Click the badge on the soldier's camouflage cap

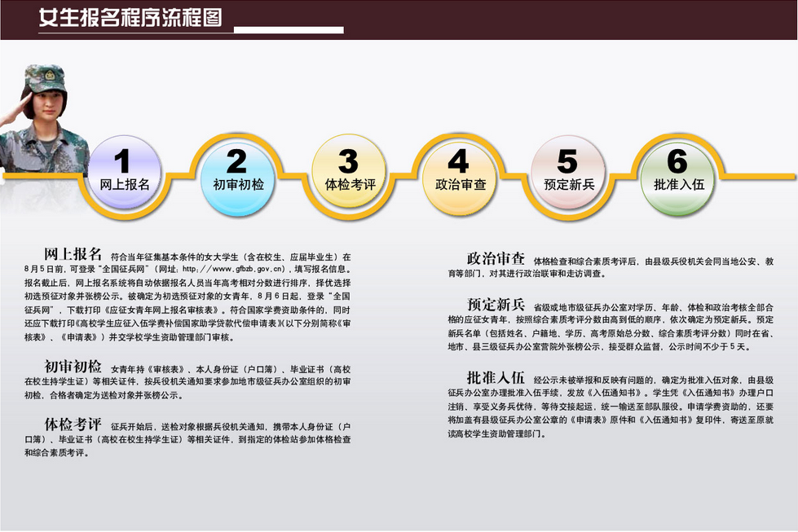click(50, 75)
